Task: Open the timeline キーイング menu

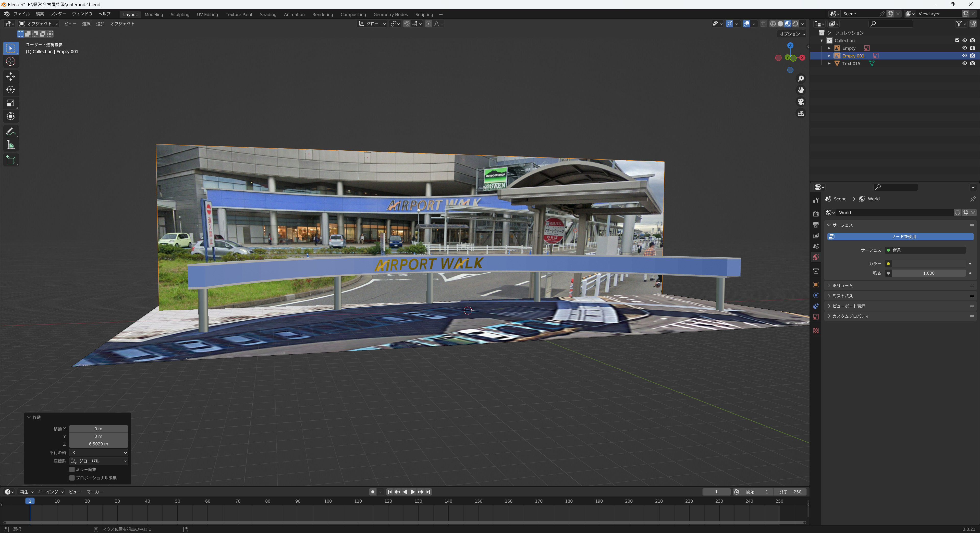Action: click(x=51, y=492)
